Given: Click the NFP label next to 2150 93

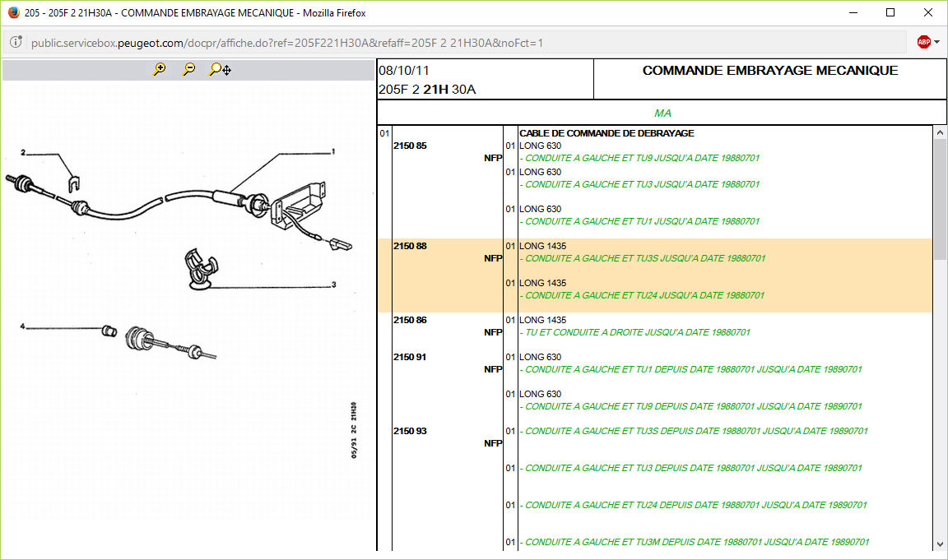Looking at the screenshot, I should tap(493, 442).
